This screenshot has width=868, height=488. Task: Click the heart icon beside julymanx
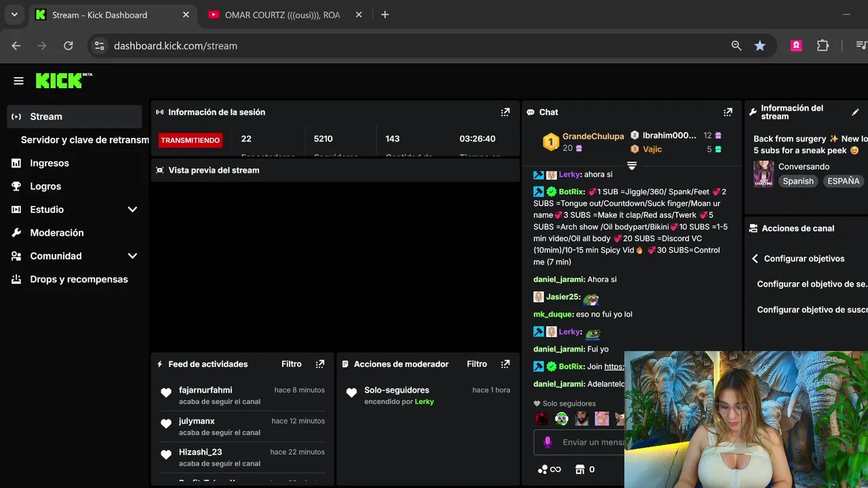click(166, 424)
